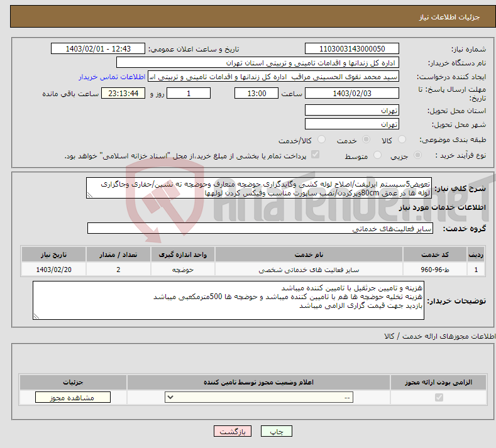Open the اطلاعات تماس خریدار link
The width and height of the screenshot is (496, 448).
[x=112, y=77]
